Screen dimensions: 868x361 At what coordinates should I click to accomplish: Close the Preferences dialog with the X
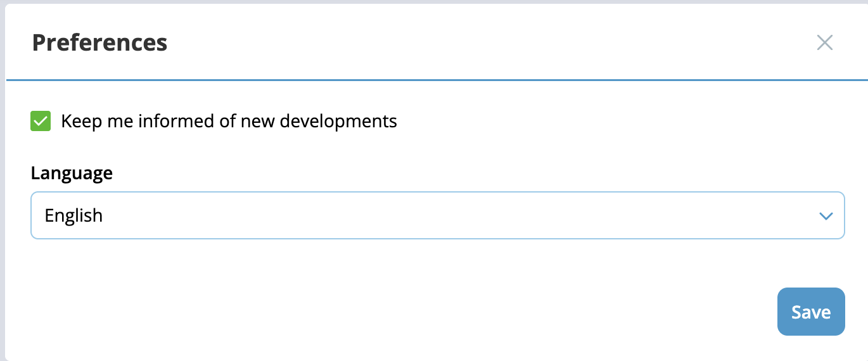[x=824, y=42]
